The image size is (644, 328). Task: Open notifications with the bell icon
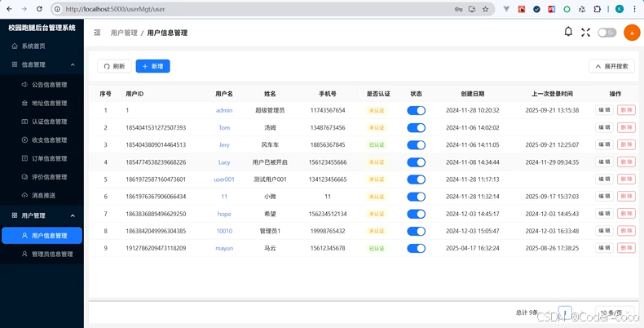[x=568, y=32]
